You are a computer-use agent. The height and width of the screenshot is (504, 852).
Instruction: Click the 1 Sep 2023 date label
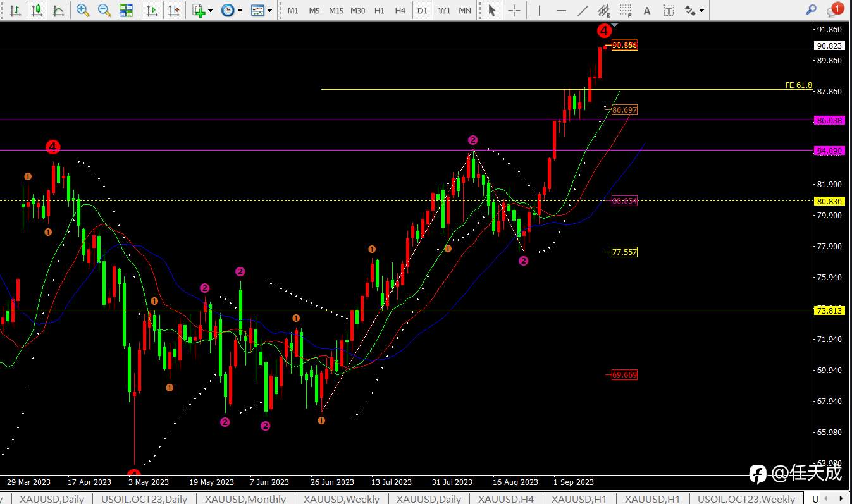574,482
